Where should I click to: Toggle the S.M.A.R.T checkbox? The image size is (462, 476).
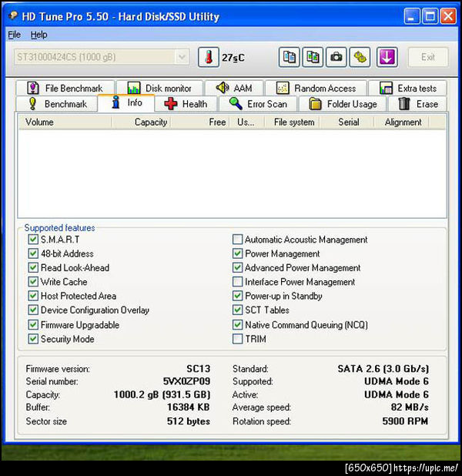click(x=33, y=240)
